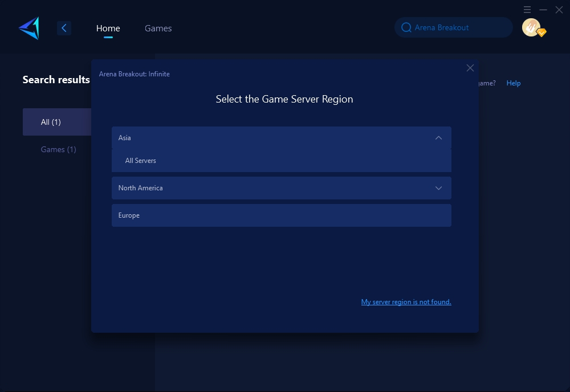
Task: Select the North America region row
Action: (x=282, y=188)
